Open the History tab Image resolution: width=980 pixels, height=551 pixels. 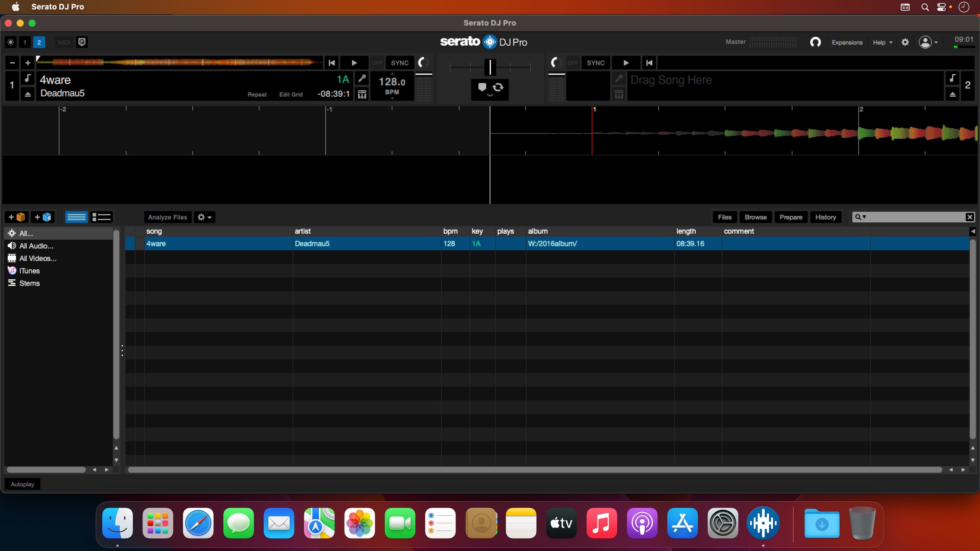click(x=825, y=217)
